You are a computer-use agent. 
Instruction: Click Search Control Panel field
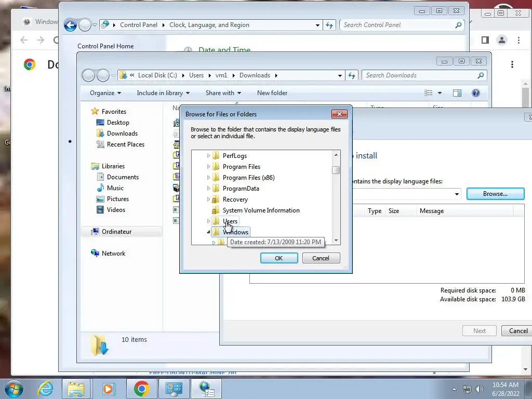(x=402, y=25)
